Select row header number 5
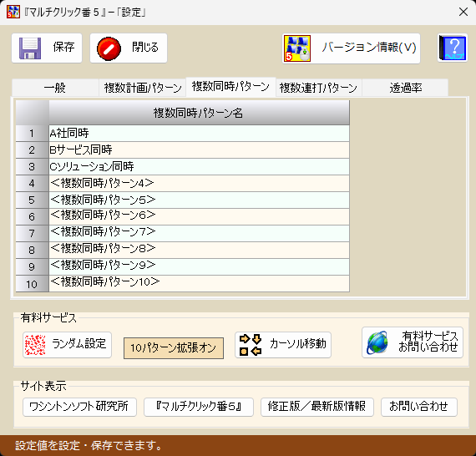Viewport: 476px width, 456px height. click(x=32, y=200)
